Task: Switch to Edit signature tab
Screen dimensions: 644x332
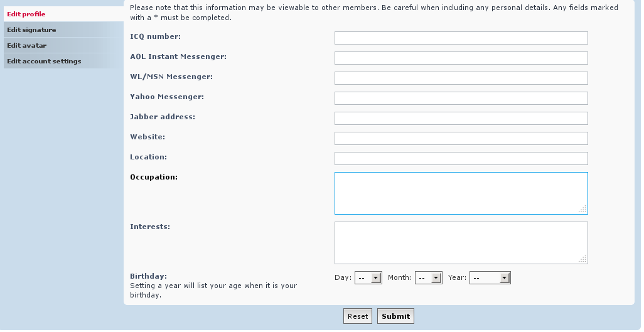Action: pos(63,29)
